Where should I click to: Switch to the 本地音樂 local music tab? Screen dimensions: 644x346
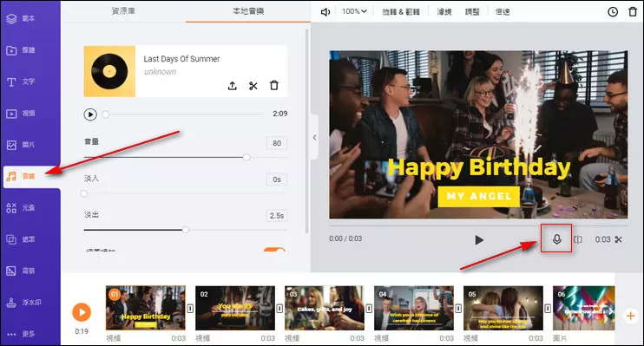pos(248,11)
